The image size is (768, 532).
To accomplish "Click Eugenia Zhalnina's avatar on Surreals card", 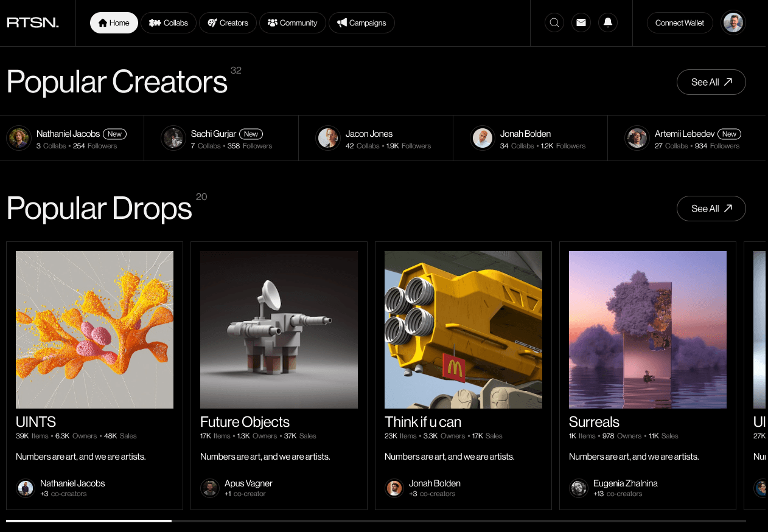I will click(579, 488).
